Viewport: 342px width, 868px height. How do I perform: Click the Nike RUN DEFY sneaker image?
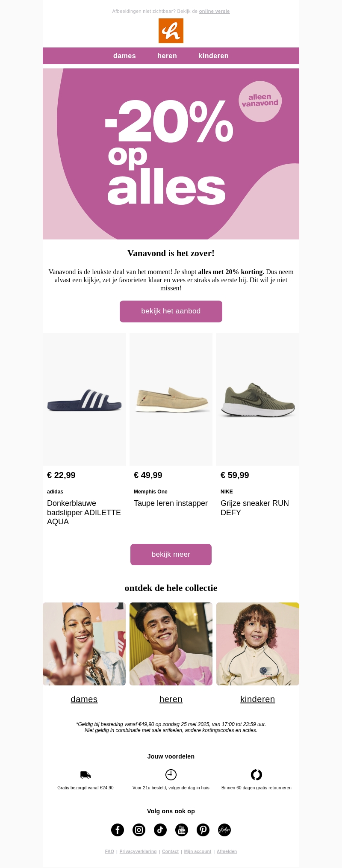(x=258, y=400)
